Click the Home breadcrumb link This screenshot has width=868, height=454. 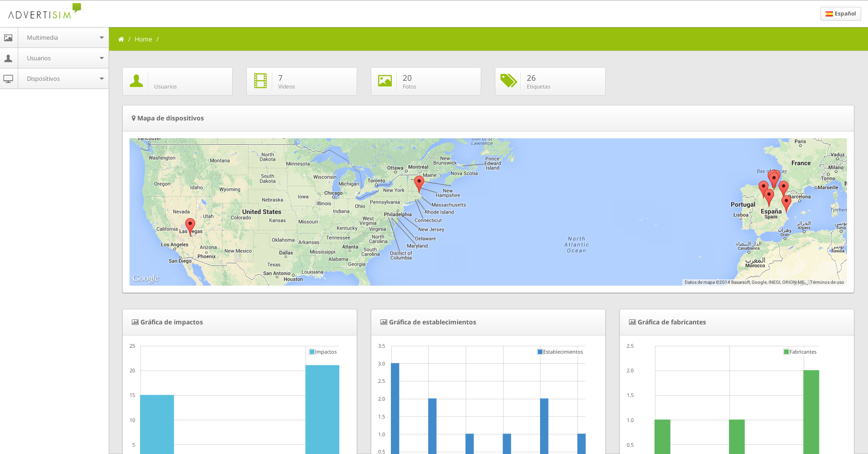point(143,39)
